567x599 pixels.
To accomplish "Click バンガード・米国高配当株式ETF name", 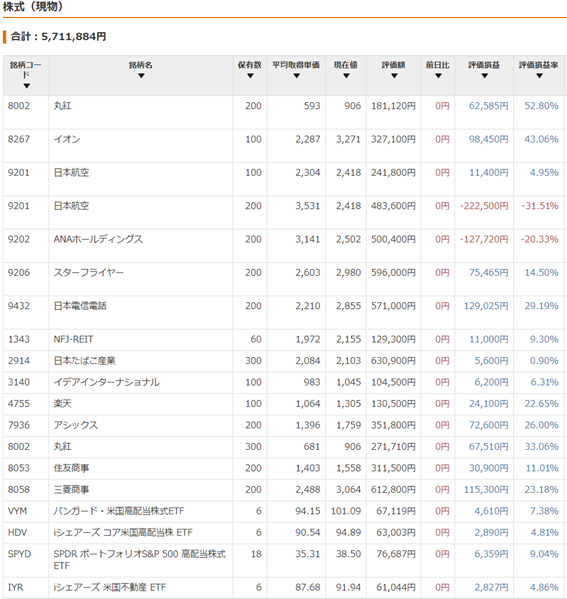I will (x=119, y=511).
